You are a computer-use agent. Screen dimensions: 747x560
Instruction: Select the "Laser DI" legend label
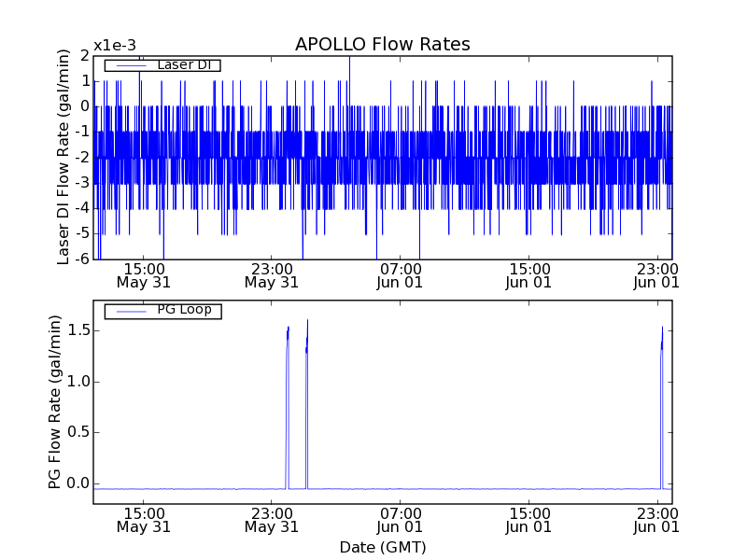pos(182,65)
